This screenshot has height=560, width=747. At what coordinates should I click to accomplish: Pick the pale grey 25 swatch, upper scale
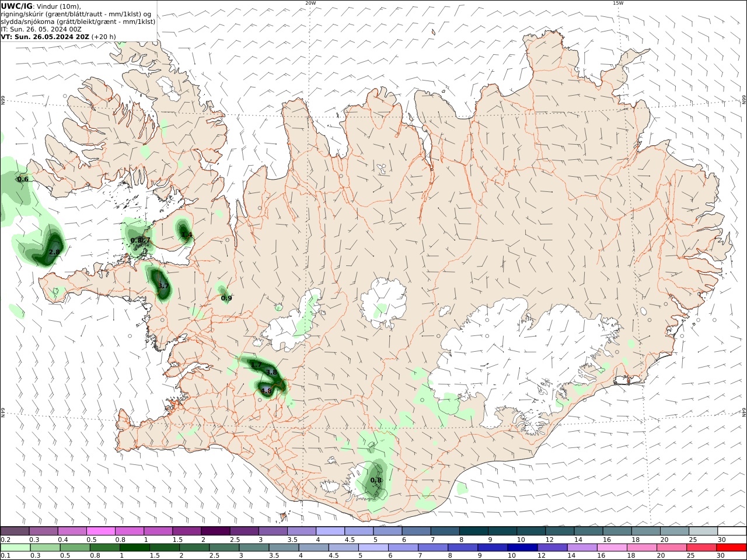coord(703,531)
